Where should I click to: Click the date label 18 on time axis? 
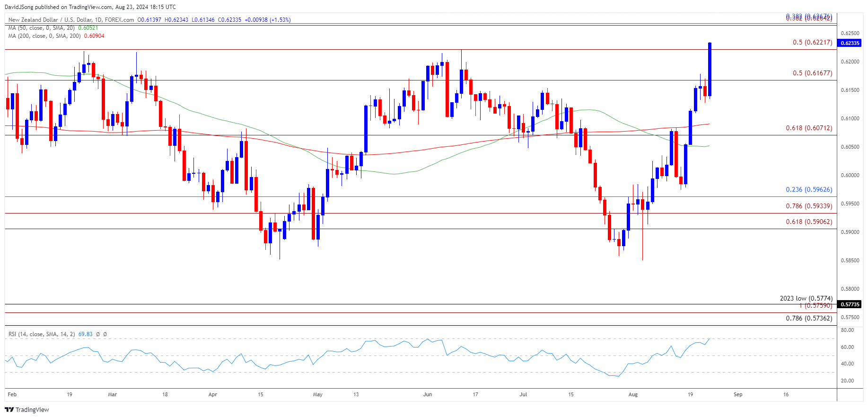[x=165, y=395]
